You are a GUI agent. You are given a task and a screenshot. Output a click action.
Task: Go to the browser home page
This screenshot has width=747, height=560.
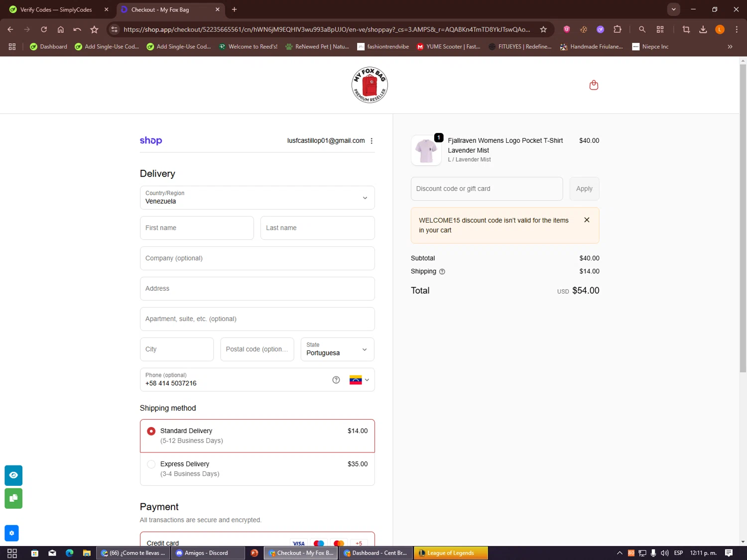(61, 29)
